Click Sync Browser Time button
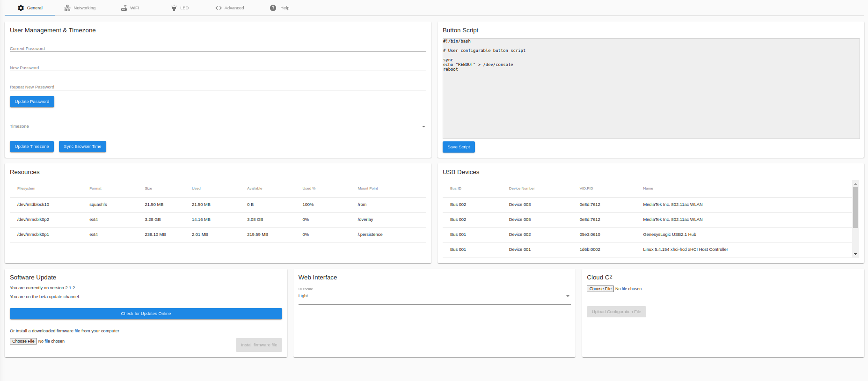The width and height of the screenshot is (868, 381). [x=82, y=147]
